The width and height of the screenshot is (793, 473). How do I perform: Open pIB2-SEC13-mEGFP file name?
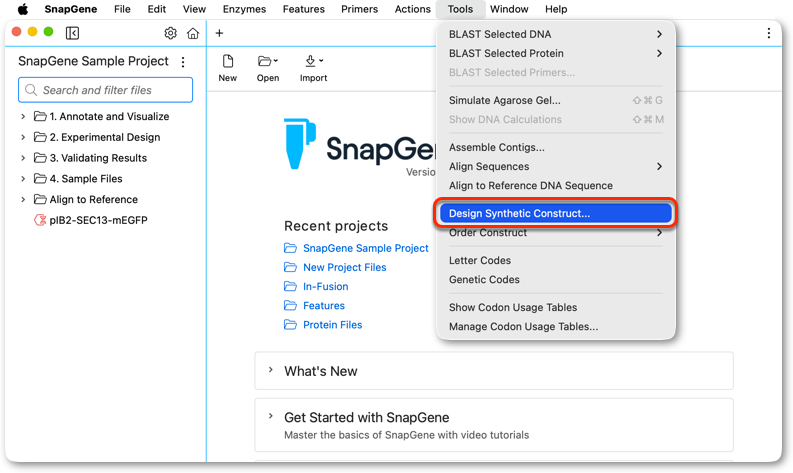coord(99,220)
